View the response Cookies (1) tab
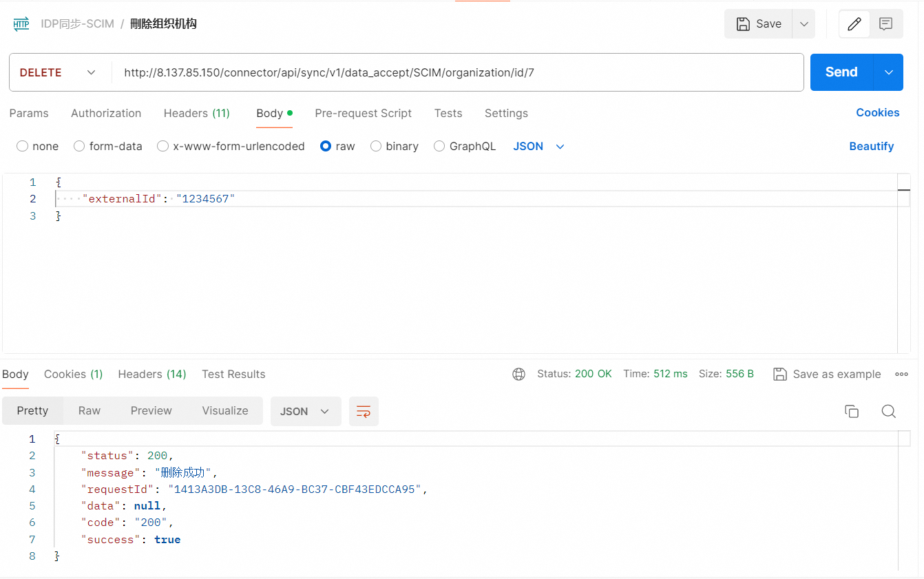The width and height of the screenshot is (924, 579). tap(73, 374)
